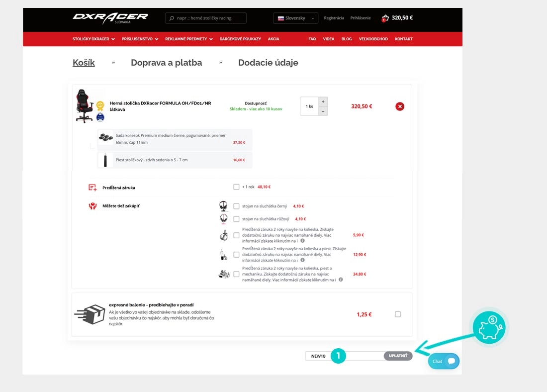Viewport: 547px width, 392px height.
Task: Tick the 5,90 € wheels warranty checkbox
Action: tap(236, 235)
